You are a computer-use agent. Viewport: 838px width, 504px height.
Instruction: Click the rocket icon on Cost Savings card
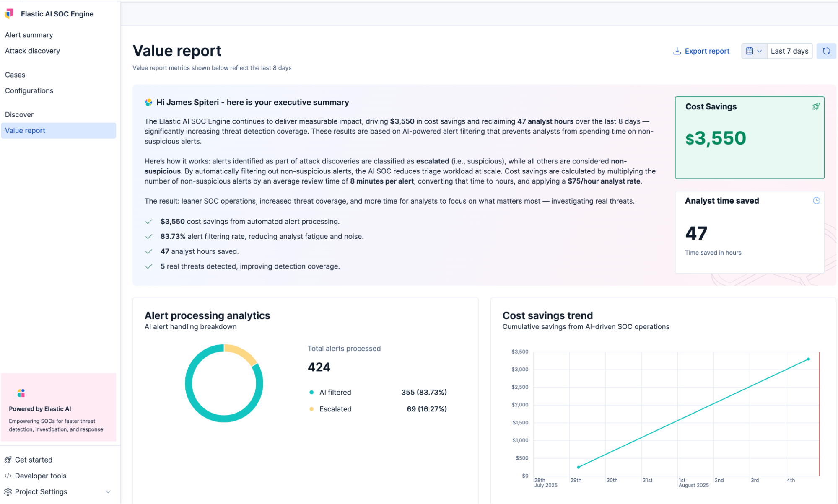pos(816,106)
